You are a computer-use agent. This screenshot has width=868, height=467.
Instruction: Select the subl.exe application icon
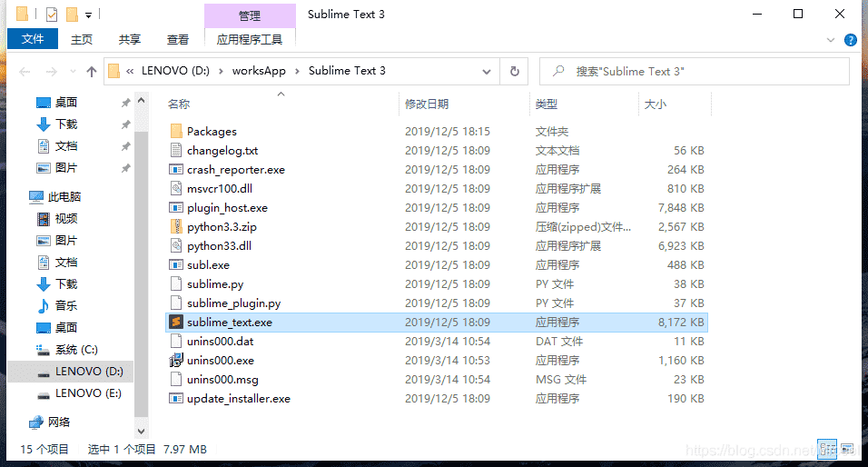tap(176, 264)
